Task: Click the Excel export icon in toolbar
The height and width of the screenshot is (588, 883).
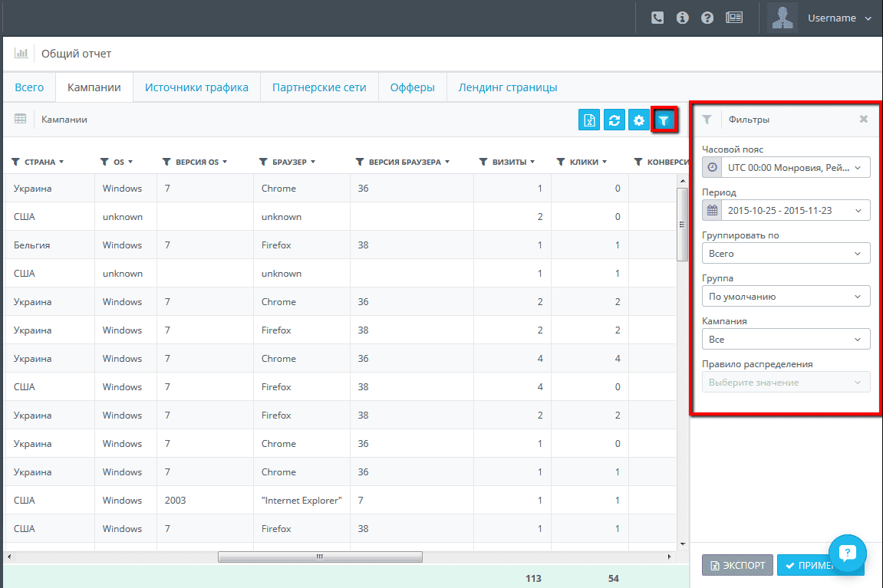Action: coord(589,120)
